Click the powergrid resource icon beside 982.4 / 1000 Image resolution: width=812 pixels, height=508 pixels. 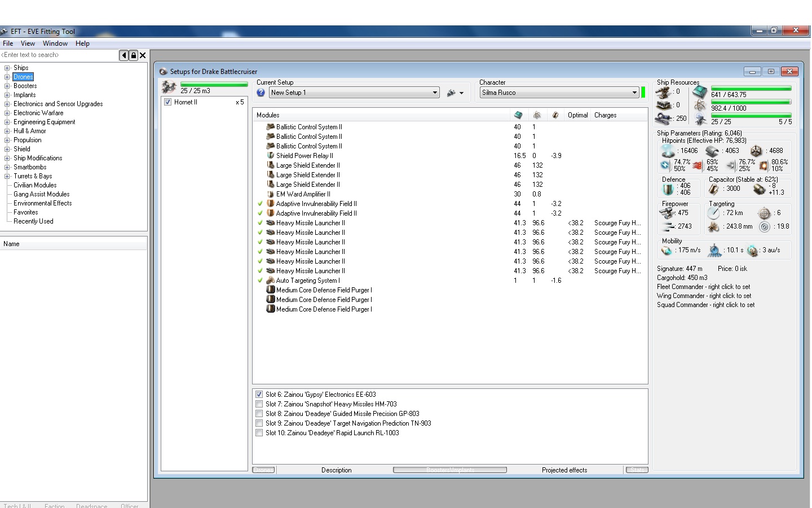pyautogui.click(x=700, y=106)
